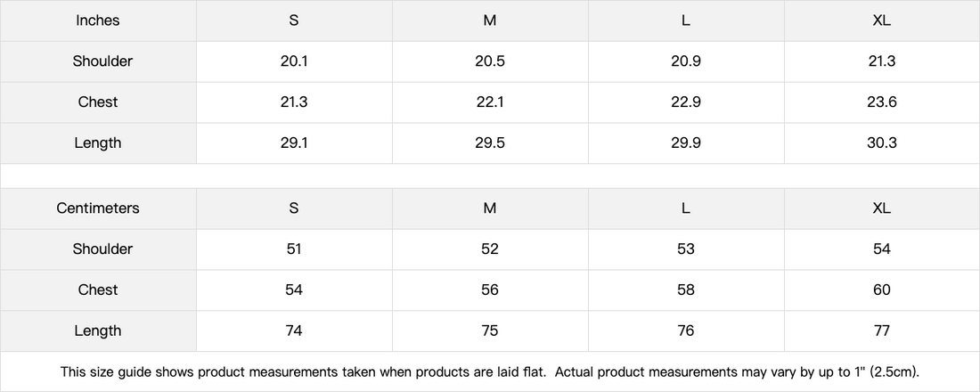Click the Shoulder row label in Inches table
This screenshot has height=392, width=980.
coord(102,61)
